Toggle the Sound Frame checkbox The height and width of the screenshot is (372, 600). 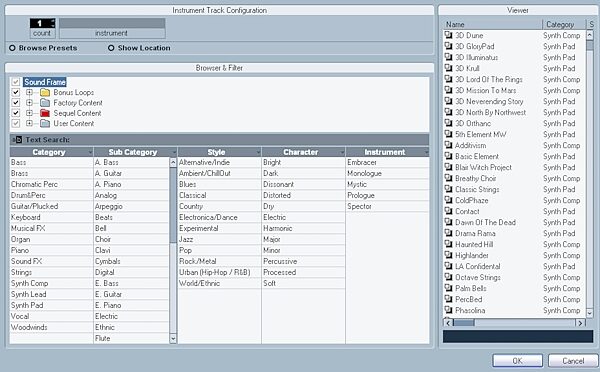pos(15,82)
